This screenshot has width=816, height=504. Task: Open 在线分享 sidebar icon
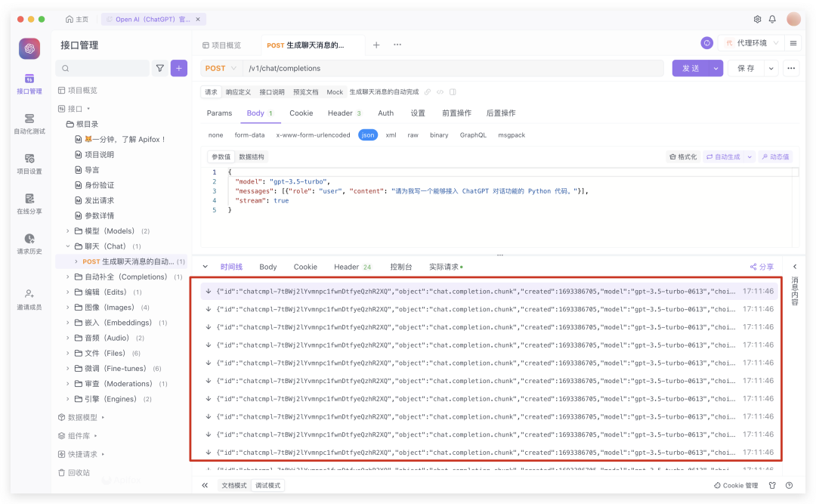coord(29,203)
